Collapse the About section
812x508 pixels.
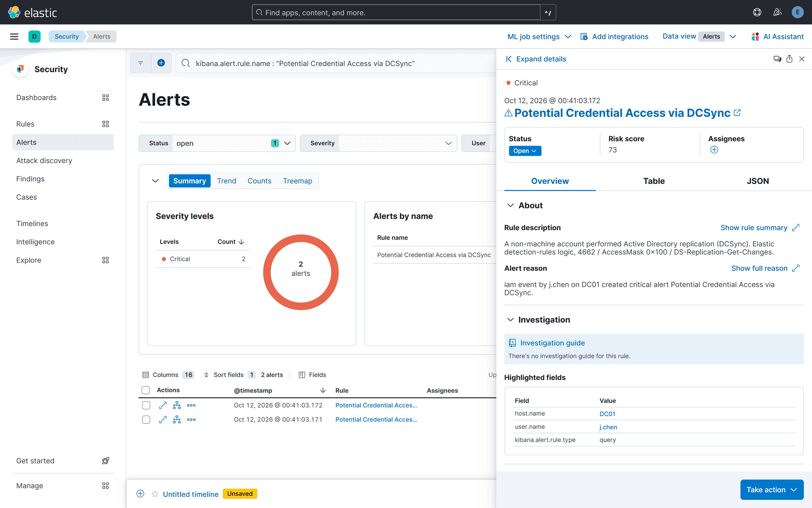coord(510,205)
